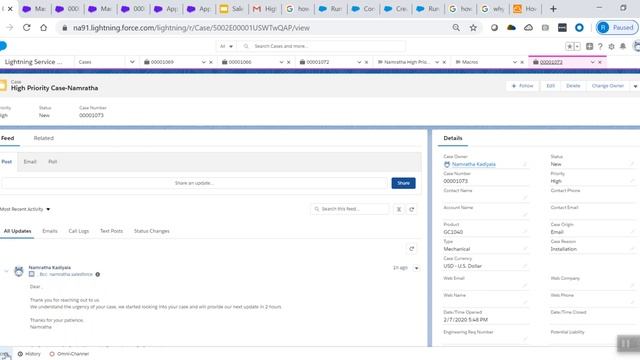Image resolution: width=640 pixels, height=360 pixels.
Task: Click the Share an update text box
Action: tap(194, 183)
